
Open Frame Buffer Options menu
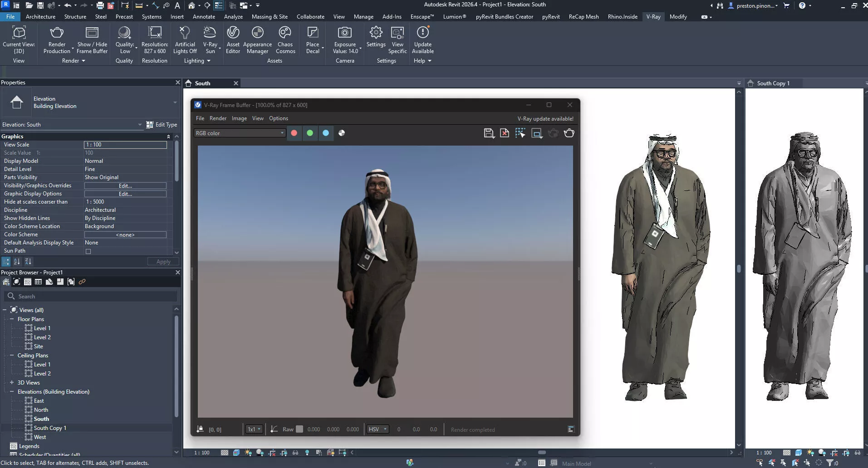(279, 118)
